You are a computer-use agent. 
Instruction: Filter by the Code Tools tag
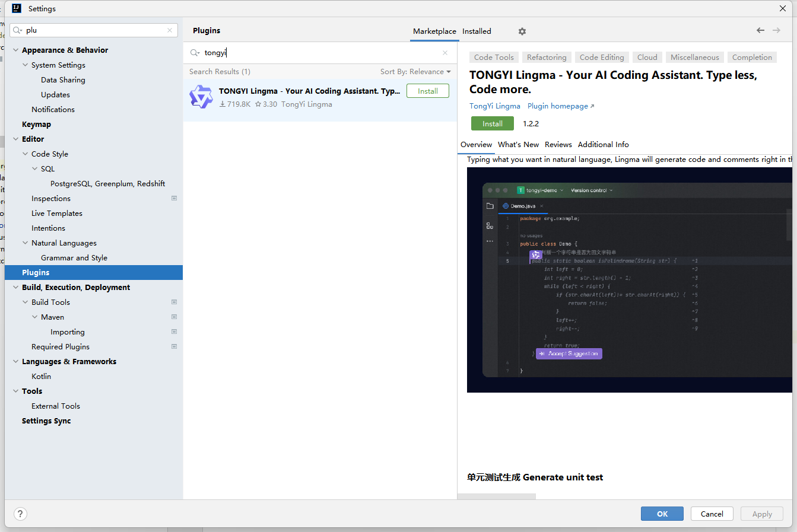[494, 58]
